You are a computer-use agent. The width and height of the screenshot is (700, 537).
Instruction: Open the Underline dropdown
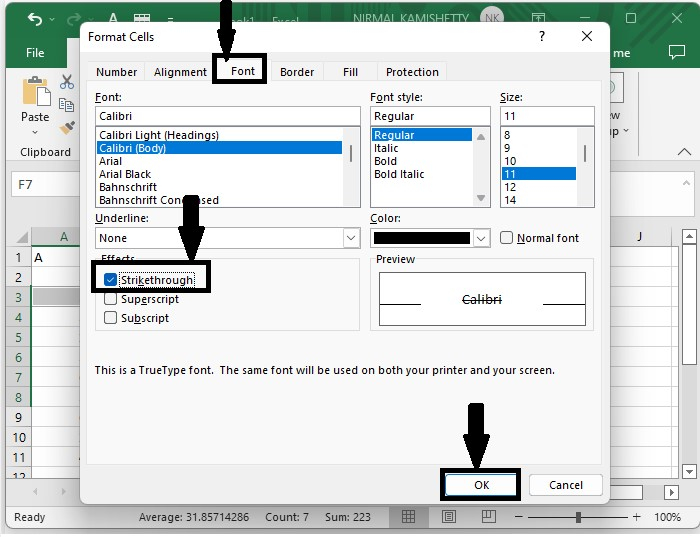coord(351,238)
